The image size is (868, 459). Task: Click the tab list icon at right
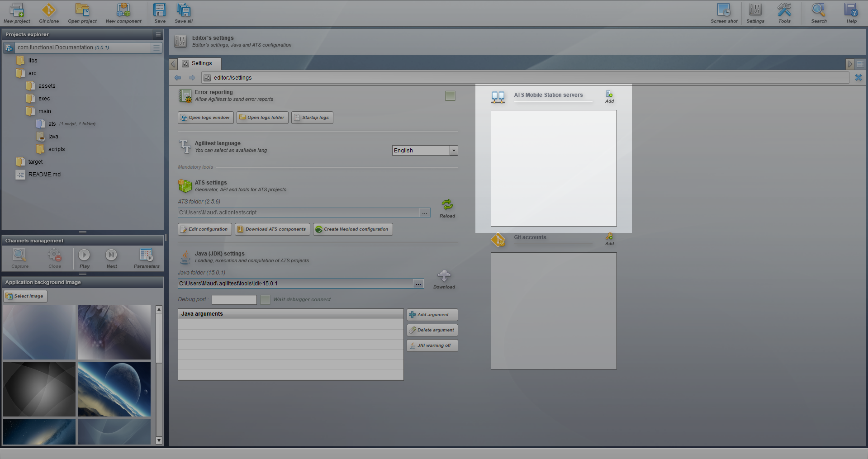tap(860, 64)
